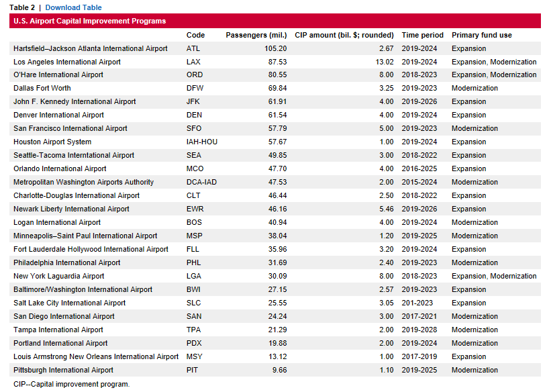
Task: Click the Philadelphia International Airport name
Action: pyautogui.click(x=66, y=262)
